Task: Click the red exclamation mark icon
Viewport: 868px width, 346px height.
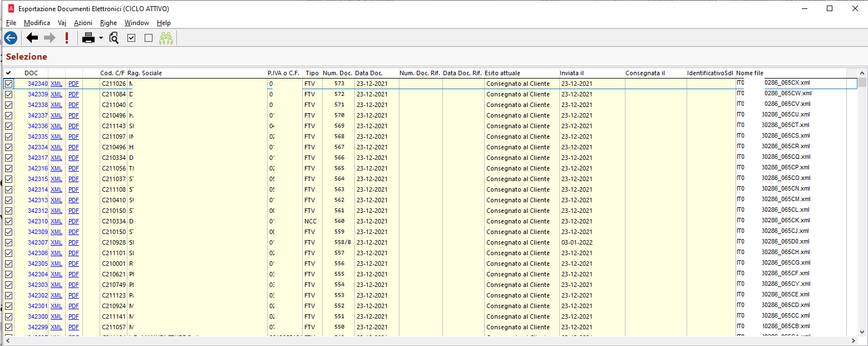Action: click(67, 38)
